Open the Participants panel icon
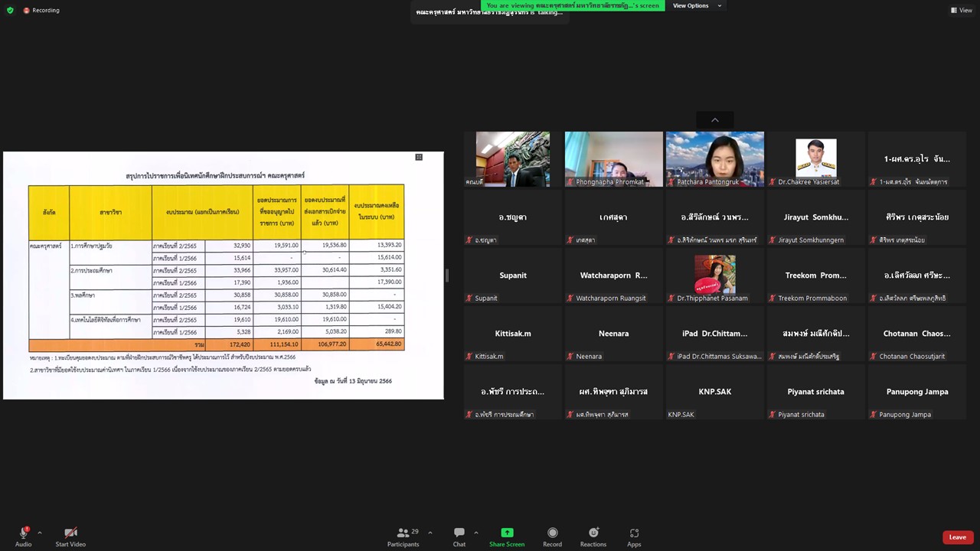This screenshot has width=980, height=551. 403,533
